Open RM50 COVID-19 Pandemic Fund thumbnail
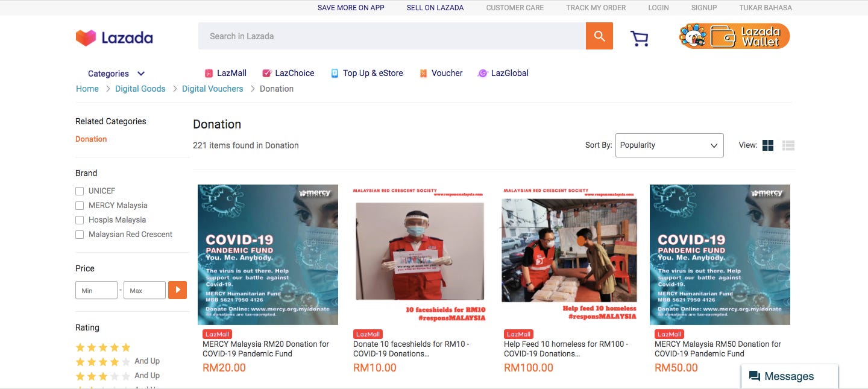Image resolution: width=868 pixels, height=389 pixels. [720, 255]
